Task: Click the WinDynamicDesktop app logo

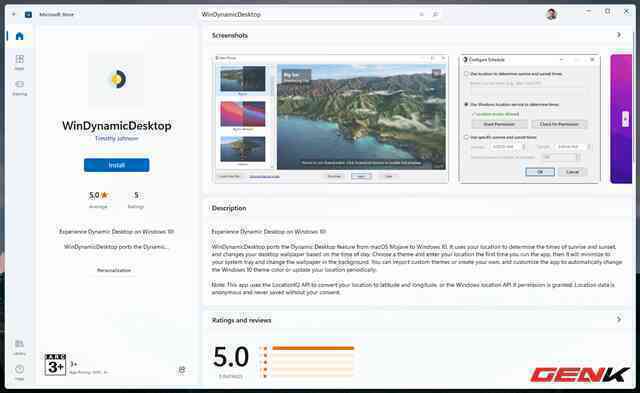Action: [117, 79]
